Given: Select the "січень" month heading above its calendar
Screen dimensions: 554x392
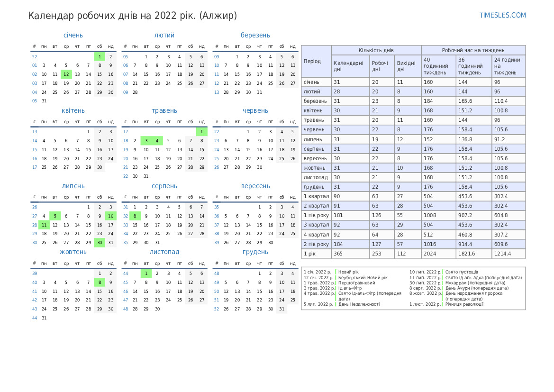Looking at the screenshot, I should (73, 36).
